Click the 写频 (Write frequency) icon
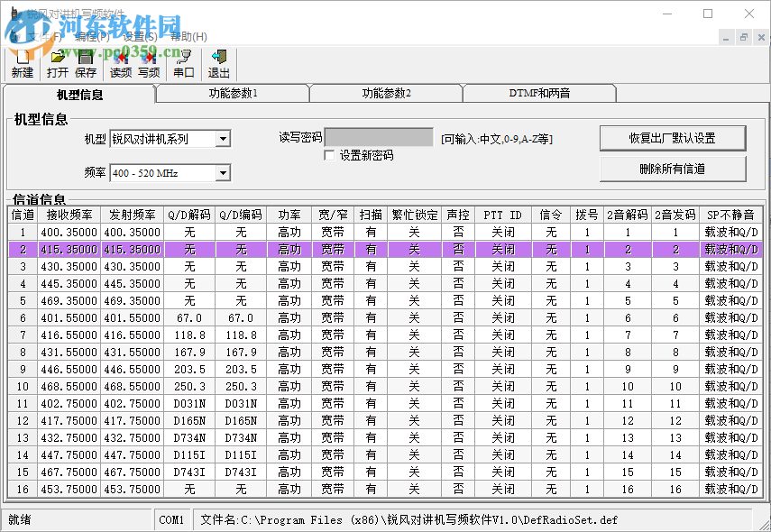 pyautogui.click(x=147, y=63)
